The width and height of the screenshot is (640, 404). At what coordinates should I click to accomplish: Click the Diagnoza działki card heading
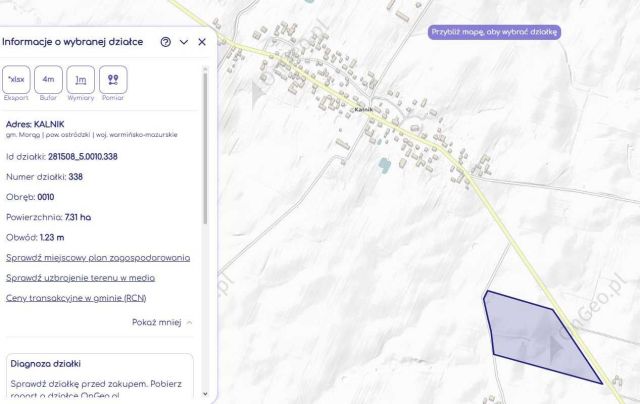[x=46, y=364]
